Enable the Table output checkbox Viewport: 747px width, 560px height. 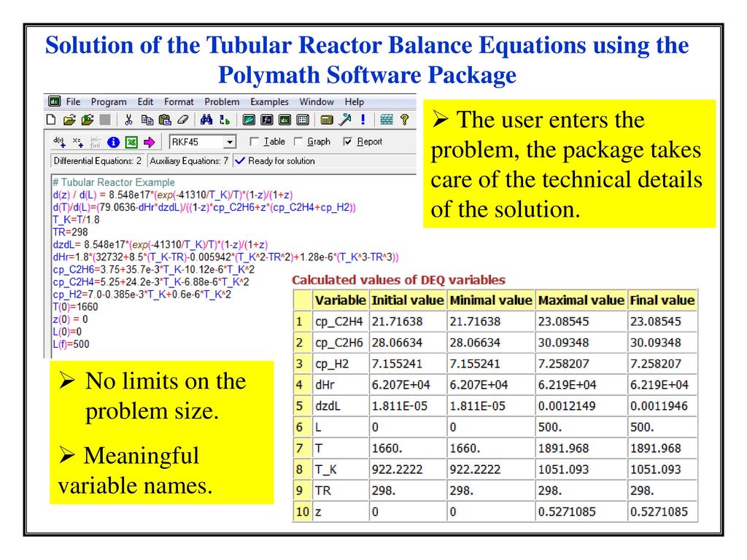pyautogui.click(x=255, y=141)
